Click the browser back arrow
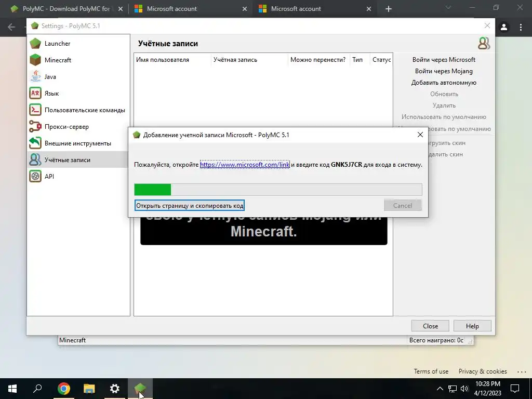 (11, 27)
